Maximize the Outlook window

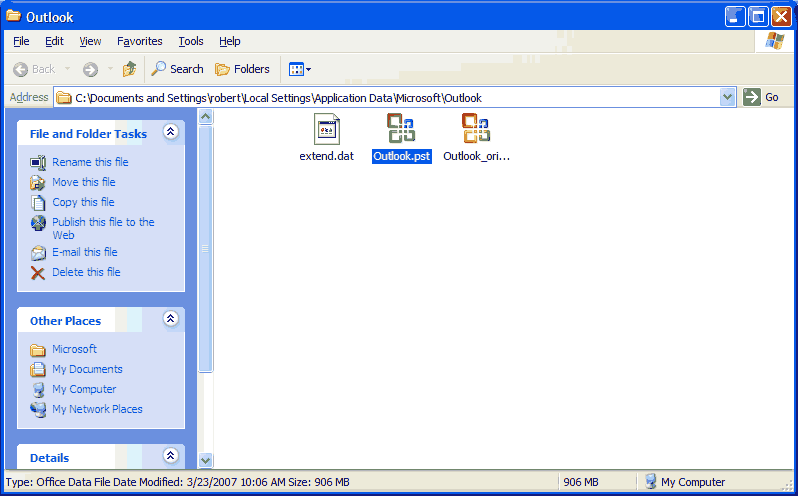click(758, 17)
